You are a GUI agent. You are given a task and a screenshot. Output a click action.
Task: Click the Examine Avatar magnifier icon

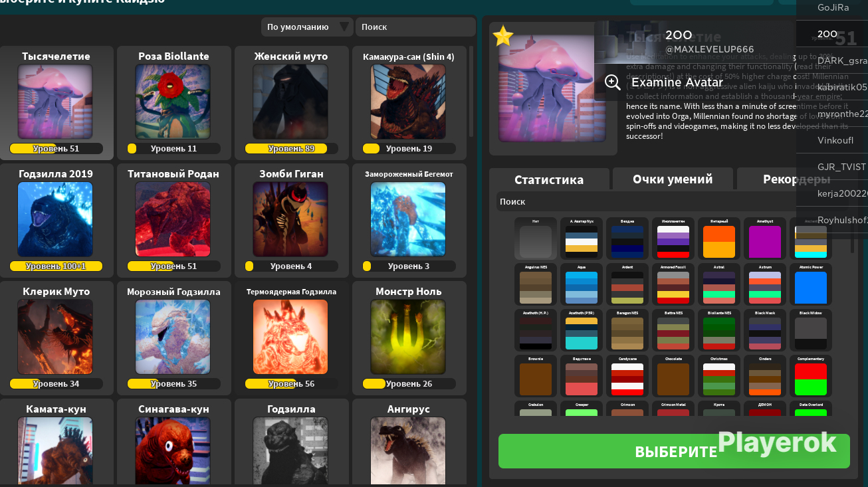[x=613, y=82]
